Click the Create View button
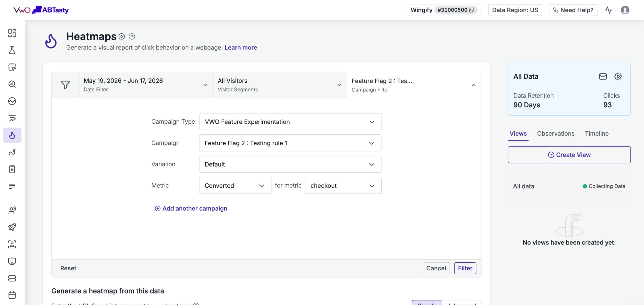The width and height of the screenshot is (644, 305). pyautogui.click(x=569, y=155)
